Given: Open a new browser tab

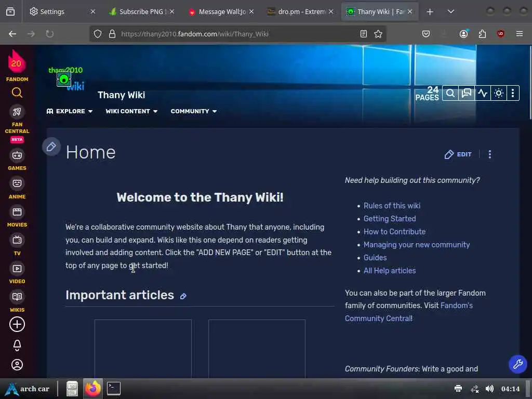Looking at the screenshot, I should point(430,12).
